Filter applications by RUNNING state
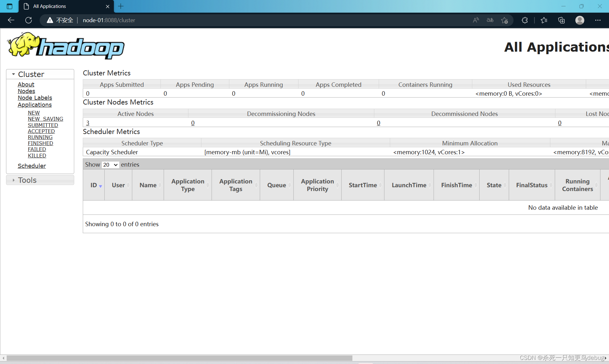 [40, 137]
